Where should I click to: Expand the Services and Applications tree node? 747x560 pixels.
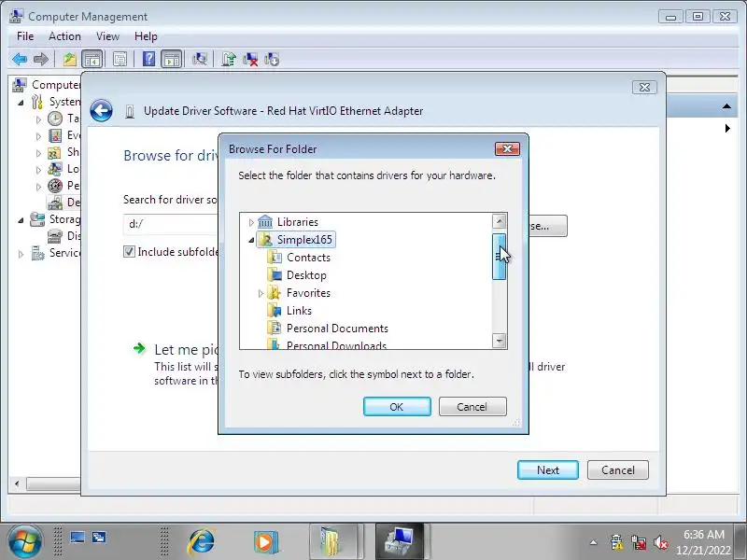coord(21,254)
